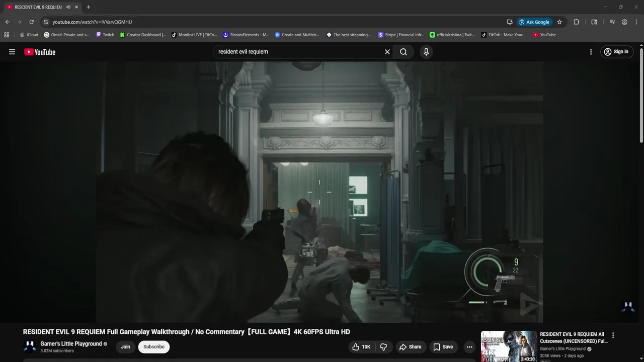Click the address bar URL

click(92, 22)
